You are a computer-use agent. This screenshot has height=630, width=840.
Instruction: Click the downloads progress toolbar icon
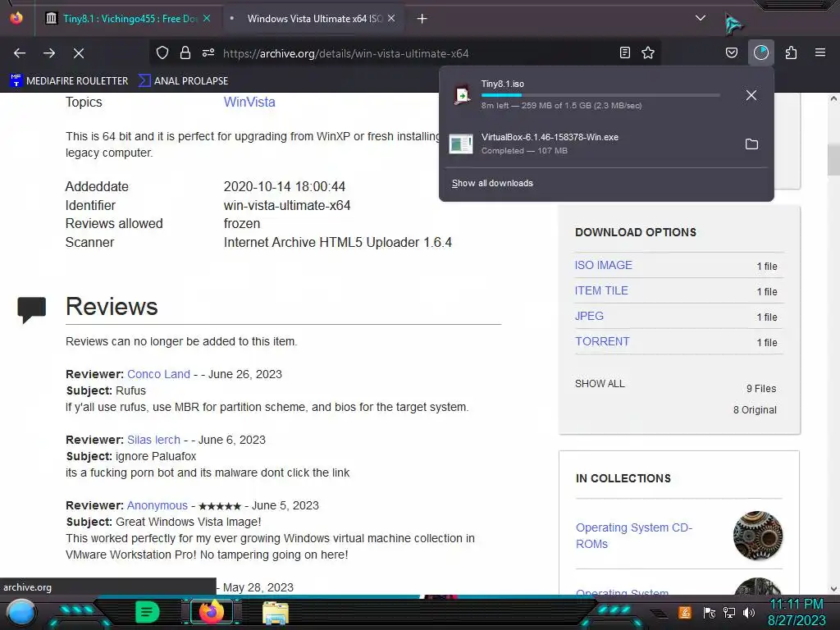(761, 52)
